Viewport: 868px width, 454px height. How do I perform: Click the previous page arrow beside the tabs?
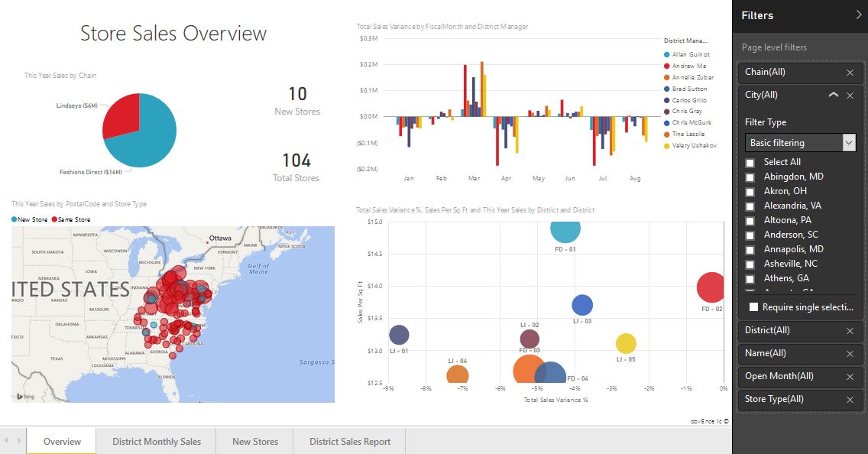click(6, 441)
